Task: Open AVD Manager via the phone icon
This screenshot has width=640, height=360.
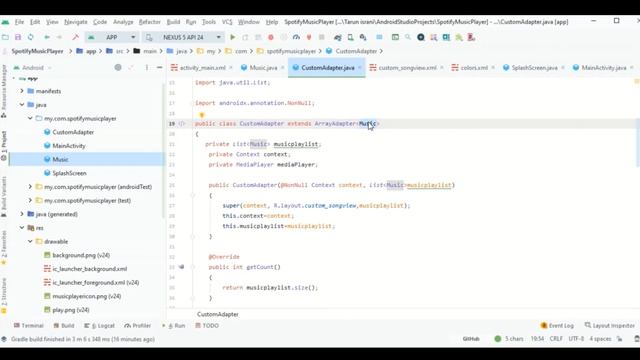Action: pyautogui.click(x=350, y=37)
